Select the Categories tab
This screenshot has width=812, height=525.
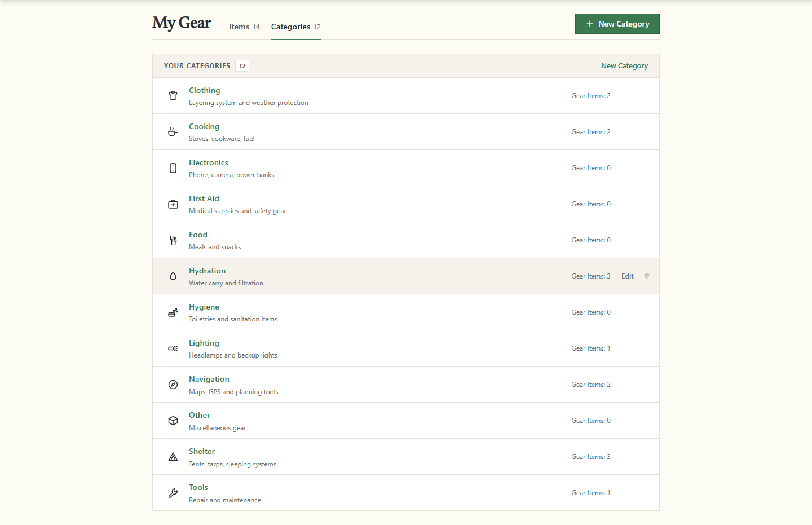click(x=296, y=27)
